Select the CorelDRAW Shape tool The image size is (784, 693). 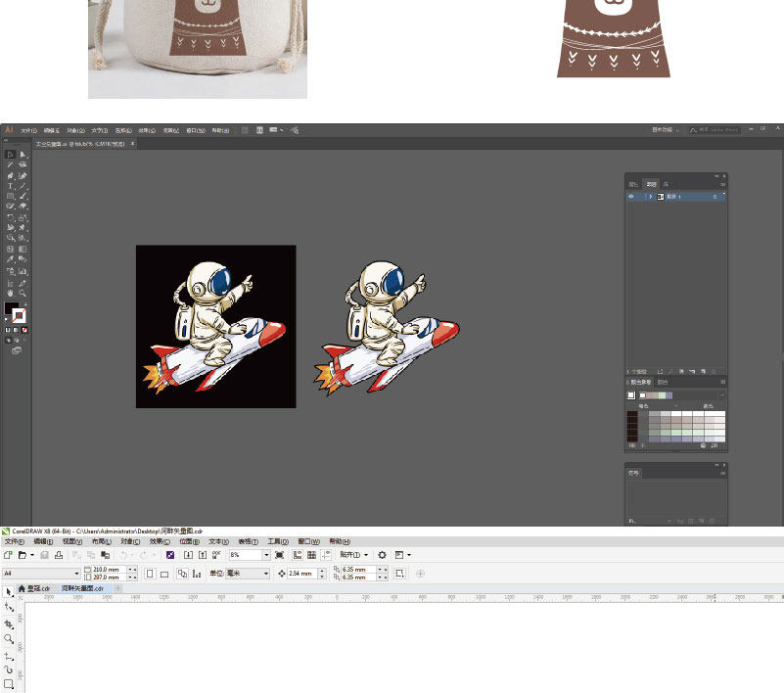pyautogui.click(x=9, y=607)
